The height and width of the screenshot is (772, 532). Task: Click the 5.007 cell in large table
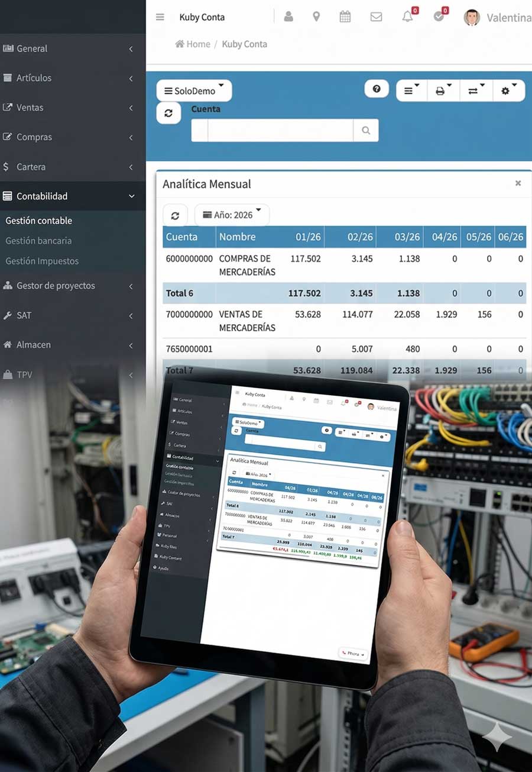[x=362, y=349]
